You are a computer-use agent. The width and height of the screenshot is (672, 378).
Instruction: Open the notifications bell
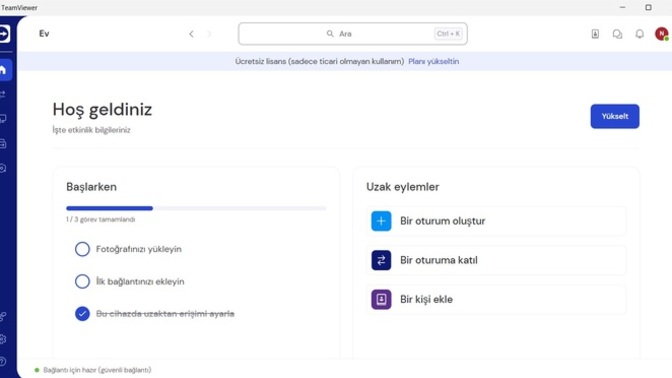[x=639, y=34]
